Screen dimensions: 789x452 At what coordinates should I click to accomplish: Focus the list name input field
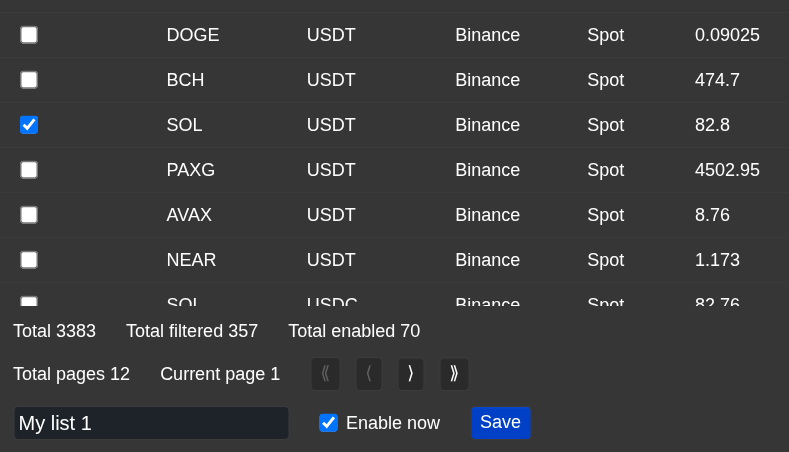(x=151, y=423)
